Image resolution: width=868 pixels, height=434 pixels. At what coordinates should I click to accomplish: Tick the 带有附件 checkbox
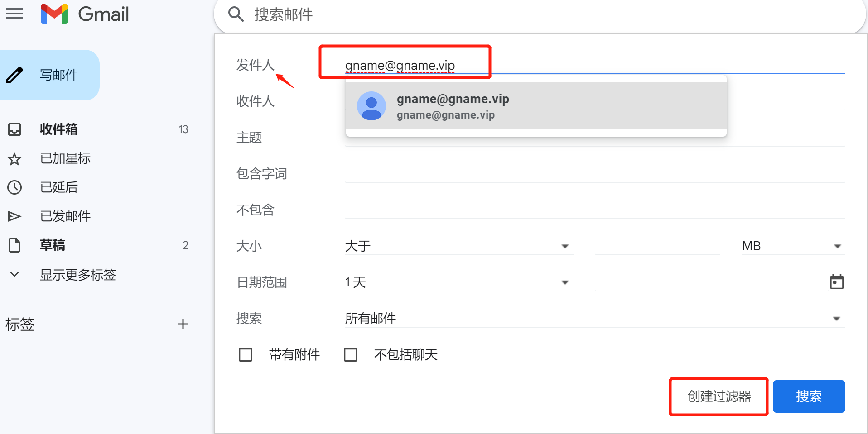point(246,355)
